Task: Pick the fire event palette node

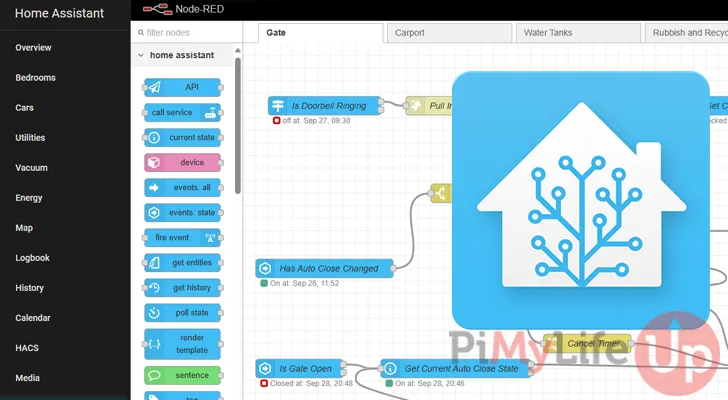Action: click(182, 238)
